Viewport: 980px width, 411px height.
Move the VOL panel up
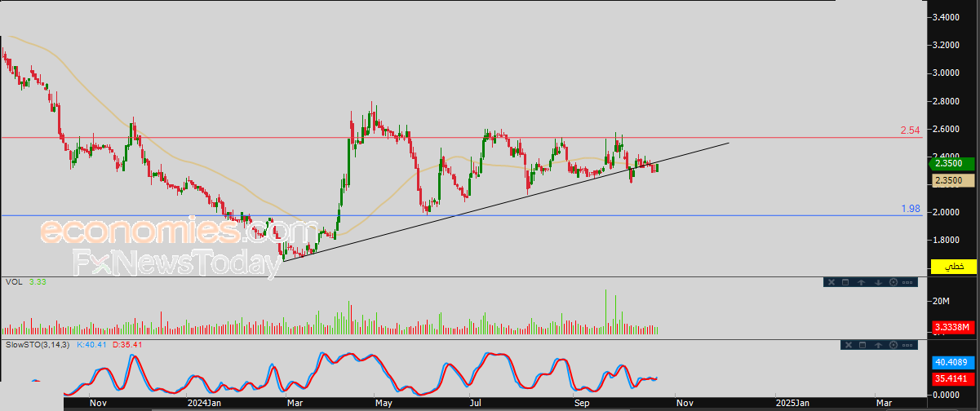(862, 282)
